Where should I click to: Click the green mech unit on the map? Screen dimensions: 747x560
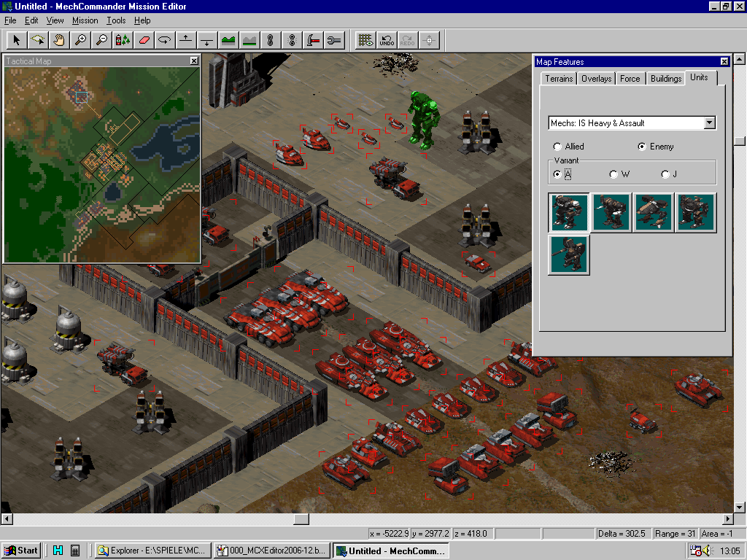(x=422, y=119)
